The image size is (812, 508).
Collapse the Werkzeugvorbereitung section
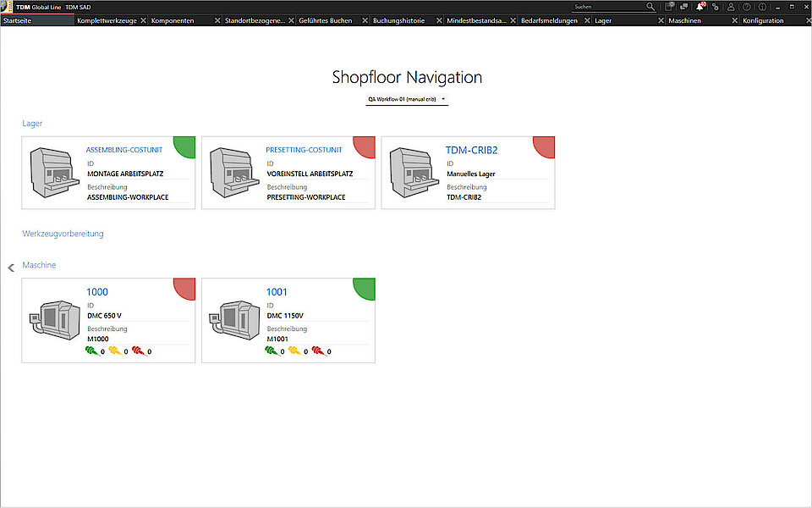(x=63, y=233)
